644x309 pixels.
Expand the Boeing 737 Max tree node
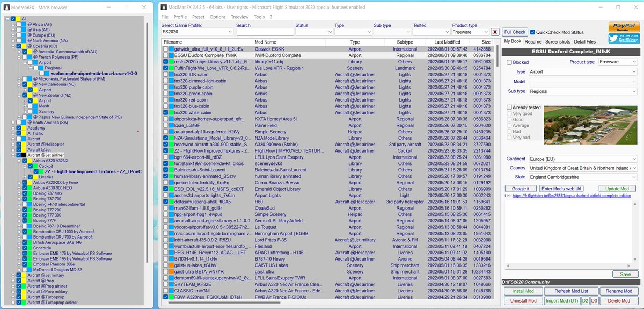tap(18, 193)
